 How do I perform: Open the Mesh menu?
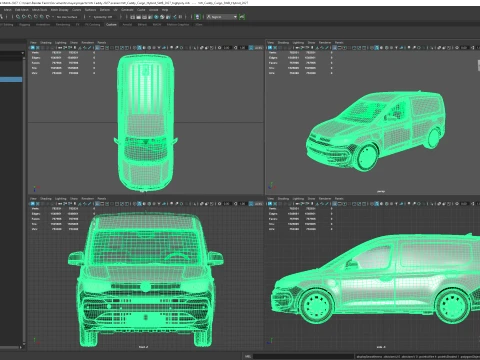point(8,10)
